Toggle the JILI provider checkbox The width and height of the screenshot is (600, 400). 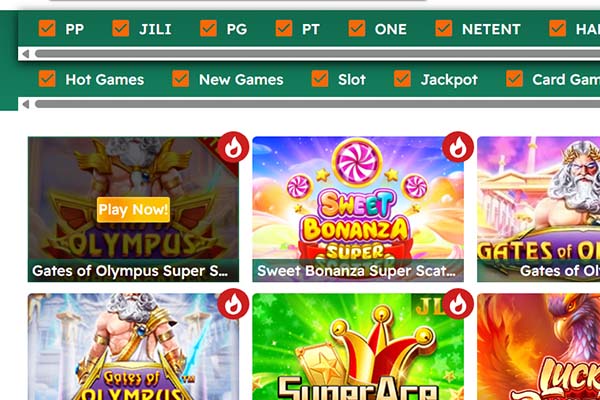(x=121, y=29)
